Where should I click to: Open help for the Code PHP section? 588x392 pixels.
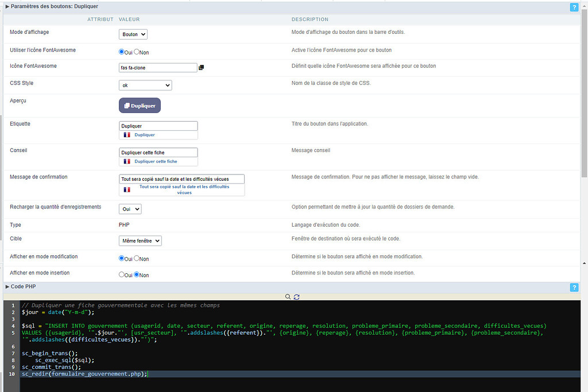coord(574,288)
